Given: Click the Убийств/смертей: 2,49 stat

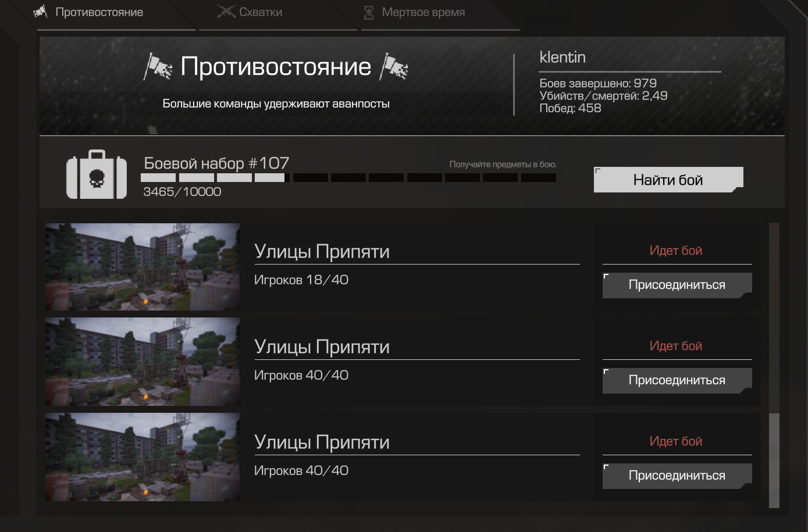Looking at the screenshot, I should pos(603,96).
